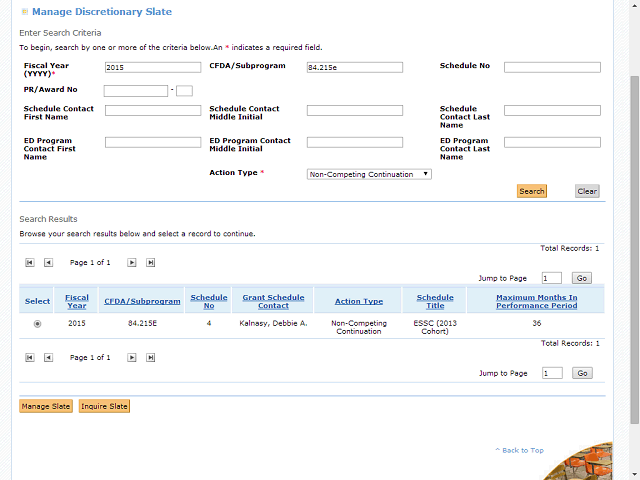
Task: Click the PR/Award No main field
Action: pyautogui.click(x=136, y=91)
